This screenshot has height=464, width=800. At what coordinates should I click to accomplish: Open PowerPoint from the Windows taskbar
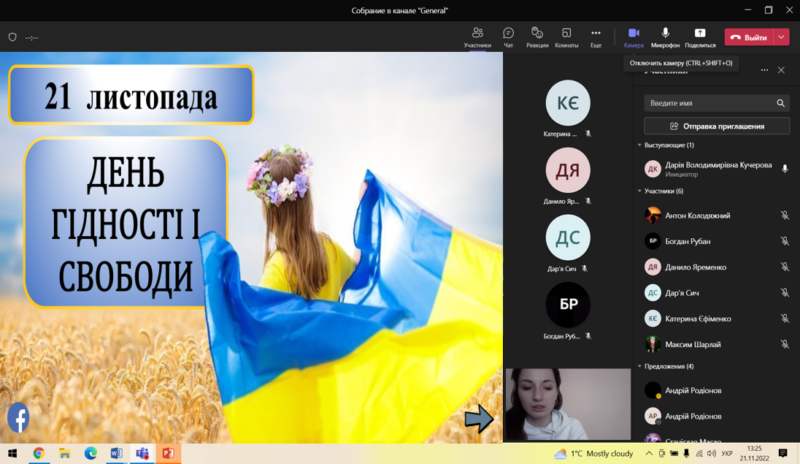(168, 453)
